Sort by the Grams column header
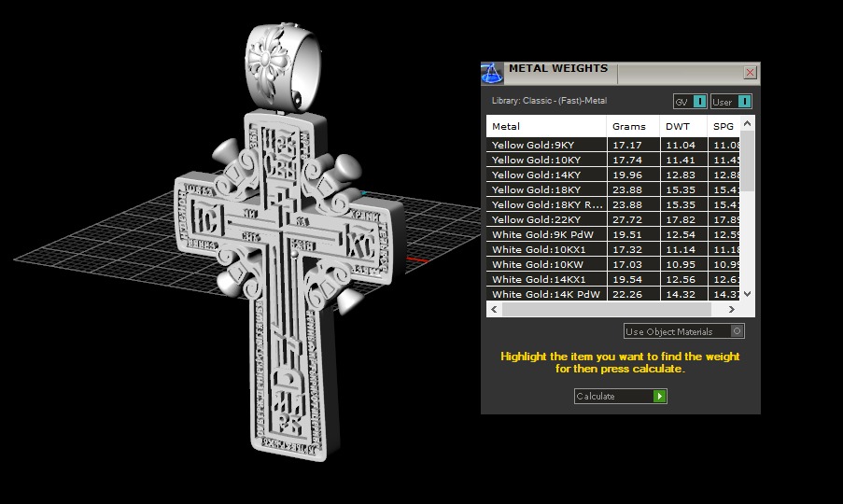Viewport: 843px width, 504px height. [633, 126]
